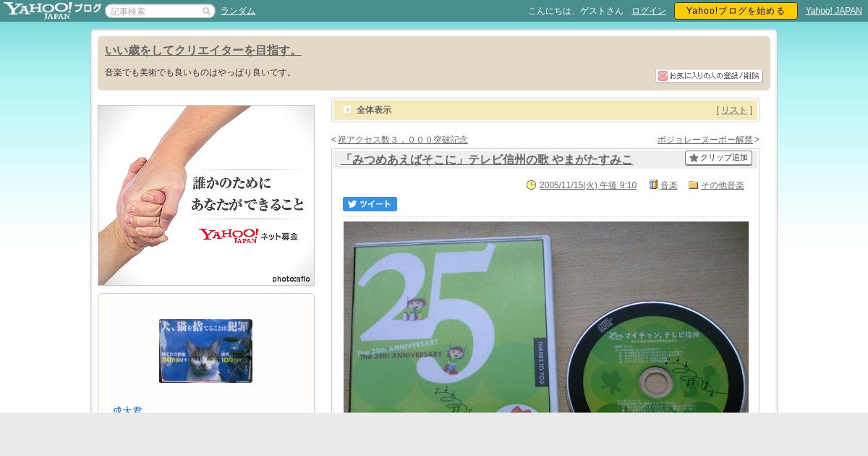Open the 音楽 category link
The height and width of the screenshot is (456, 868).
(x=669, y=185)
